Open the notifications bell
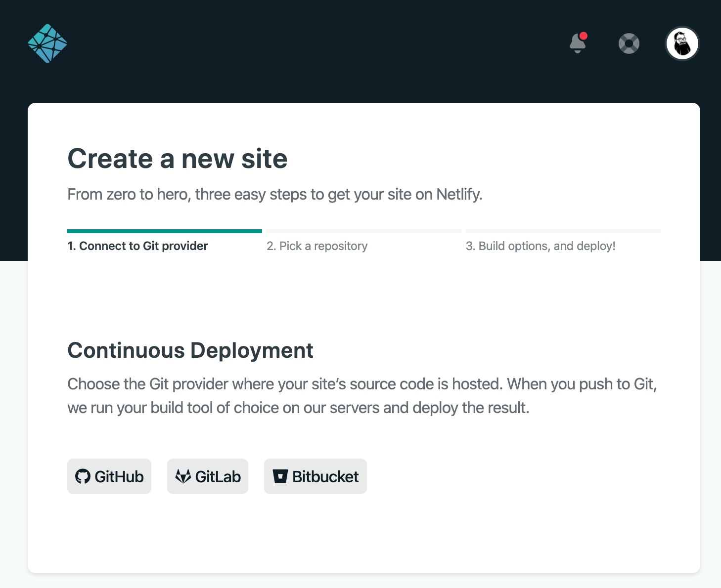This screenshot has width=721, height=588. [x=577, y=44]
